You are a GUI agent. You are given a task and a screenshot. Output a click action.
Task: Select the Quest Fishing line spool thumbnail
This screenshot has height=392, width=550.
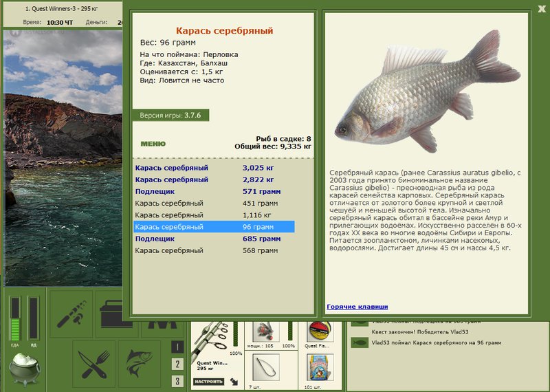(x=319, y=332)
